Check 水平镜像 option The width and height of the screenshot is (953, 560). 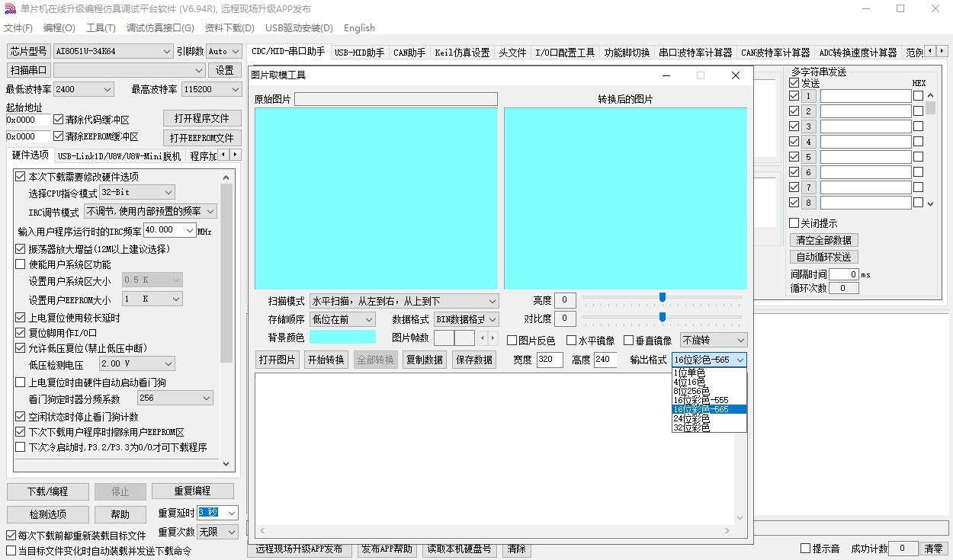point(572,341)
